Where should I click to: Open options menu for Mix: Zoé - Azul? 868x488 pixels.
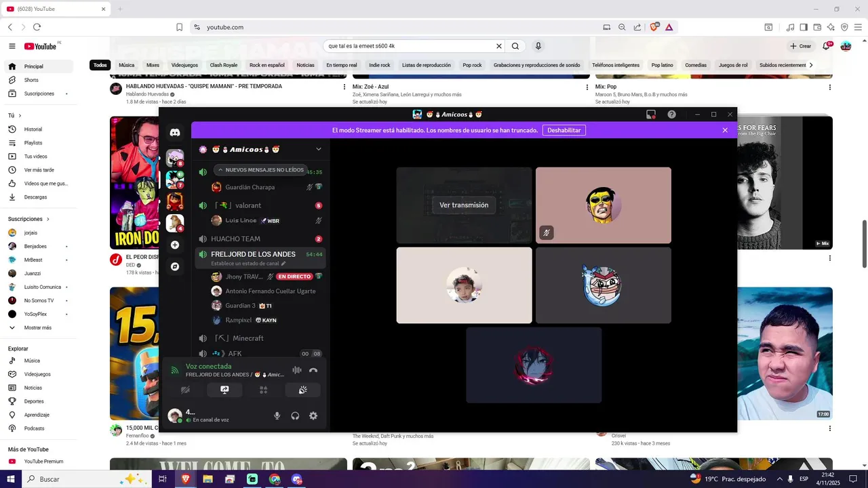click(x=587, y=87)
